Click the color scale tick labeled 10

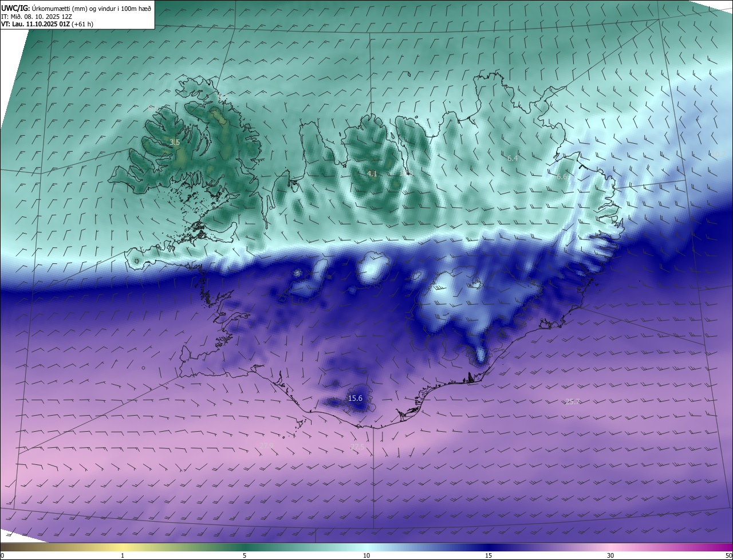tap(366, 555)
